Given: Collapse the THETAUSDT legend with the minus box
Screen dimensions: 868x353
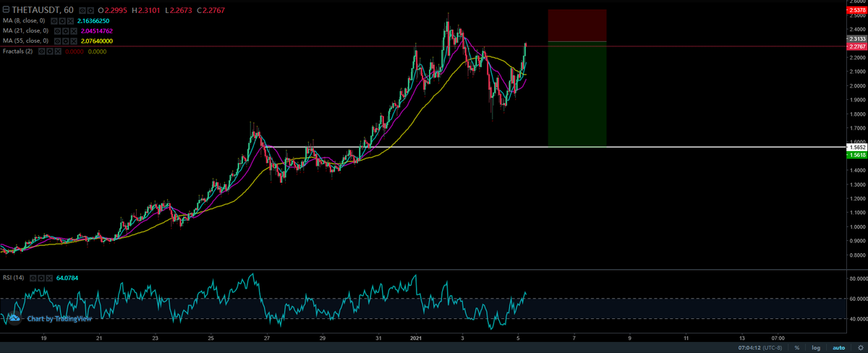Looking at the screenshot, I should [x=6, y=10].
